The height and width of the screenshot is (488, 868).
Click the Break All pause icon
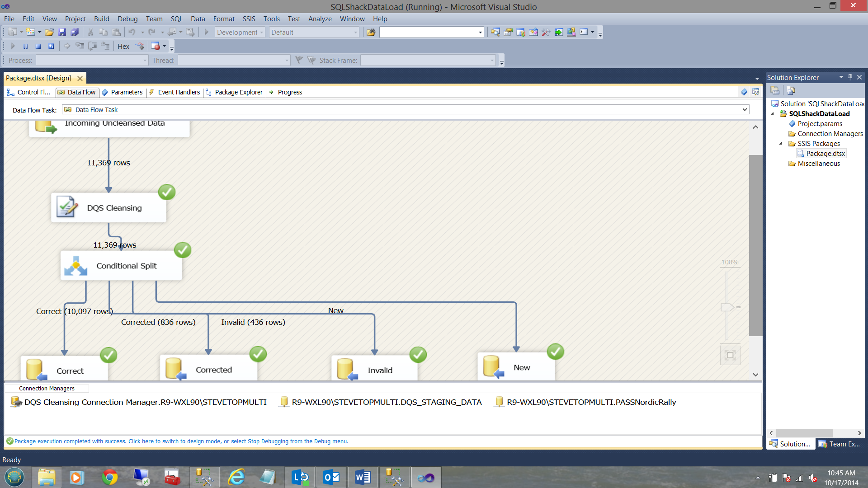tap(26, 46)
